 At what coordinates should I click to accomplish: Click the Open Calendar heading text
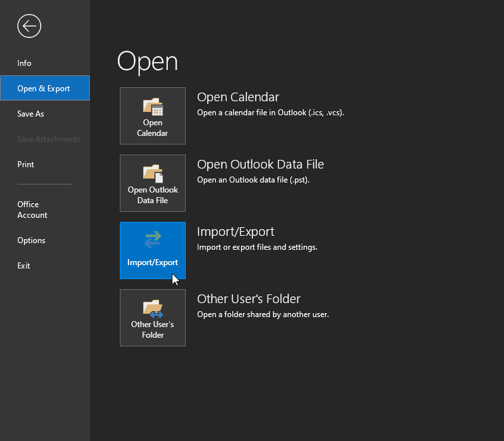click(x=238, y=97)
